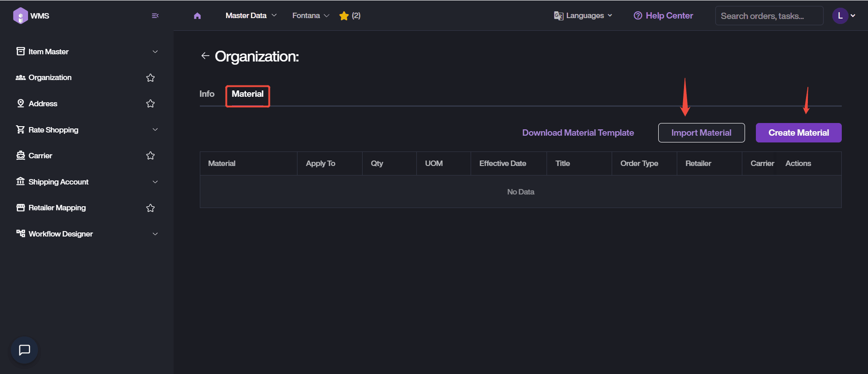Click the Create Material button
Image resolution: width=868 pixels, height=374 pixels.
(x=798, y=133)
